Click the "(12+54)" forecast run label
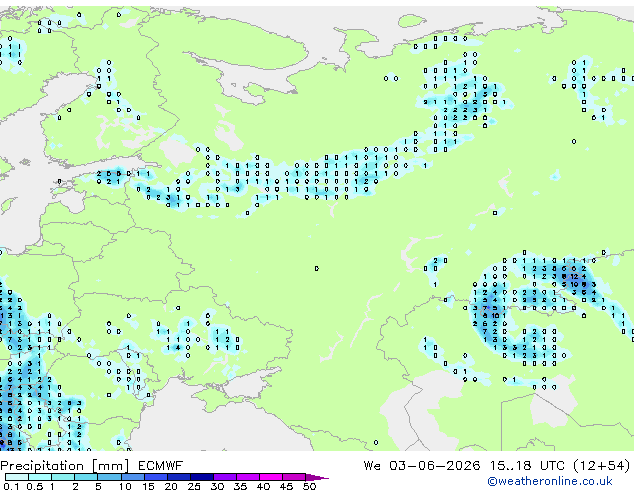This screenshot has width=634, height=490. 602,466
